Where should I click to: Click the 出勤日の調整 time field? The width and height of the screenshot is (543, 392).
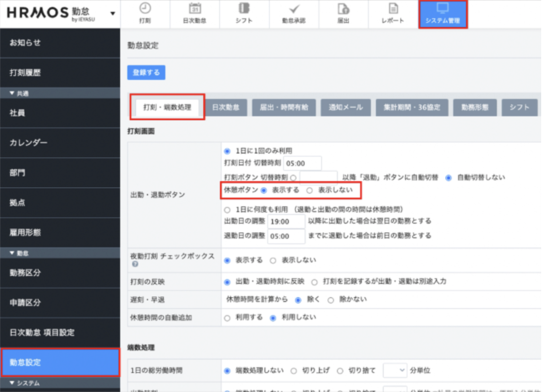point(286,222)
